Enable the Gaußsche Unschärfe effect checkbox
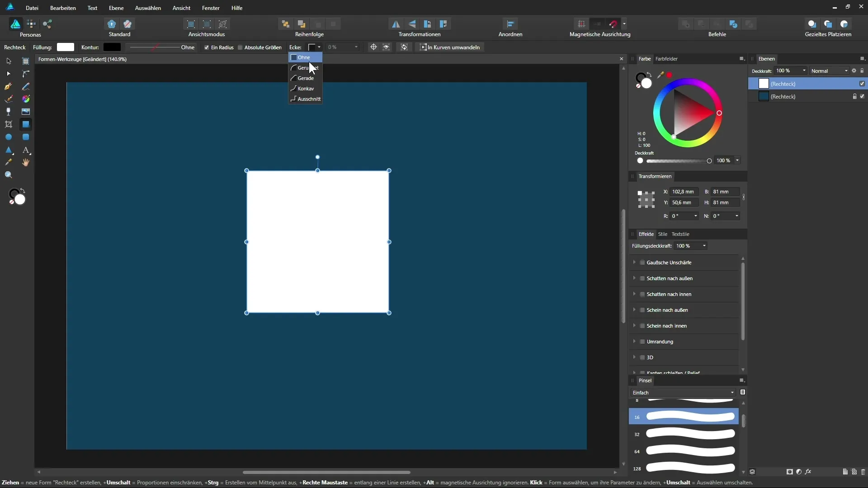The image size is (868, 488). click(x=642, y=263)
